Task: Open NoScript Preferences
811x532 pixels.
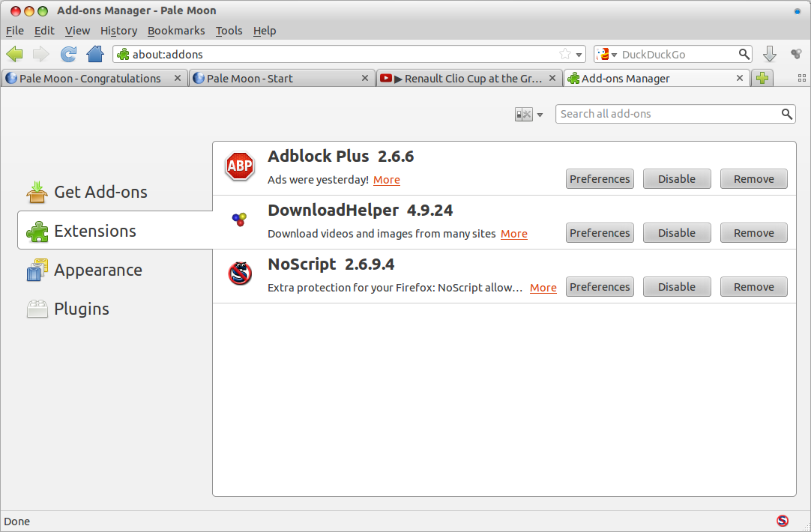Action: [600, 286]
